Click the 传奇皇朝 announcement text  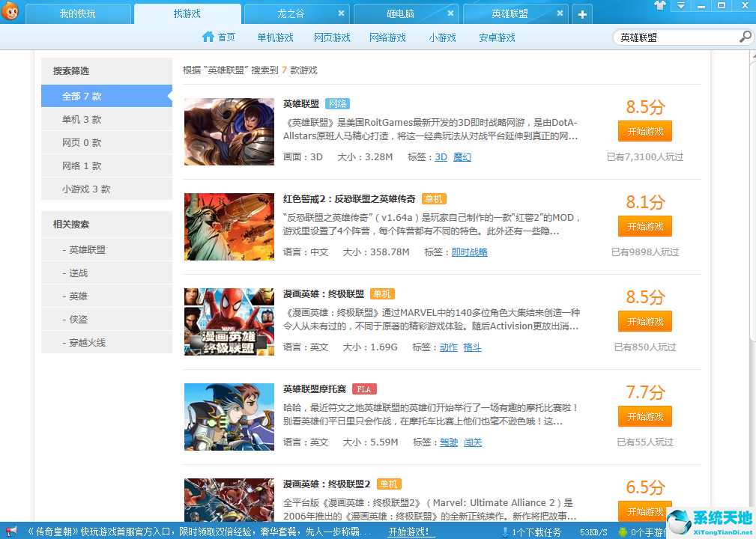[199, 532]
